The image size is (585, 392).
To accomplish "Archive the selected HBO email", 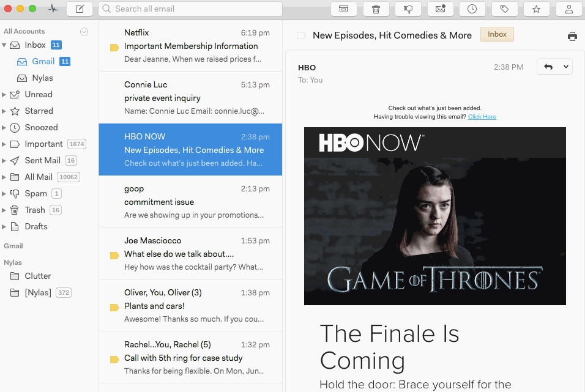I will point(343,9).
